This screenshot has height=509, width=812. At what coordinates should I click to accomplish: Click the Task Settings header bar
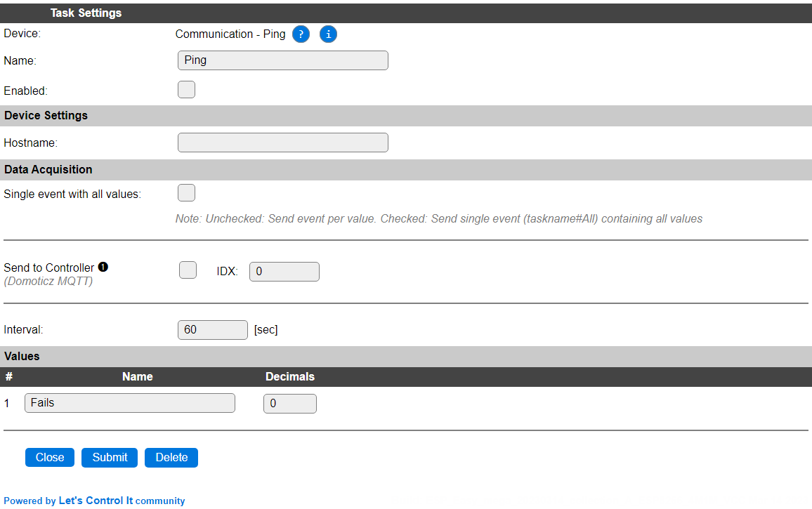point(406,13)
